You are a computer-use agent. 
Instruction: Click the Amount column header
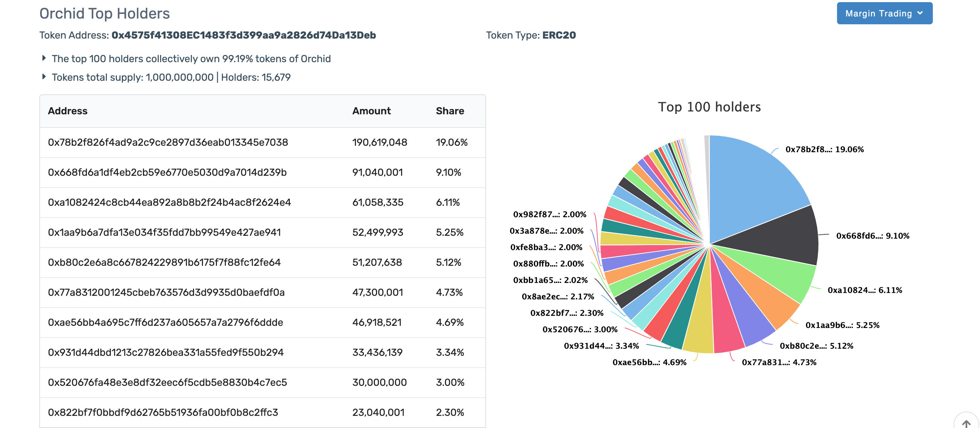click(371, 111)
